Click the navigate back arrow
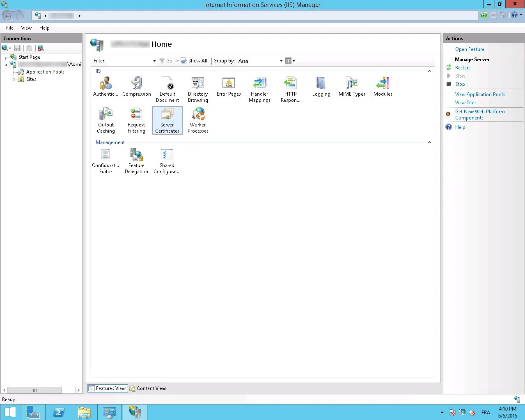Screen dimensions: 525x420 point(7,16)
